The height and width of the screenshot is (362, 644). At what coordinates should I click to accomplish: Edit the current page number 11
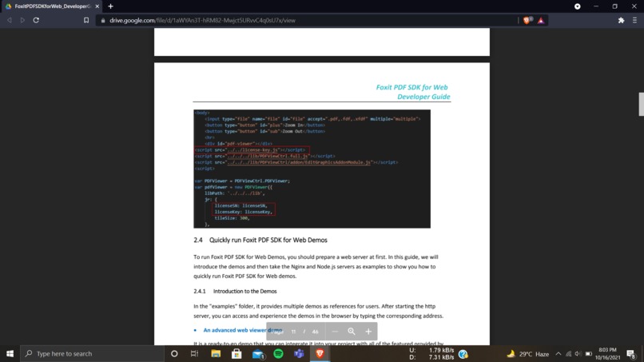tap(293, 332)
